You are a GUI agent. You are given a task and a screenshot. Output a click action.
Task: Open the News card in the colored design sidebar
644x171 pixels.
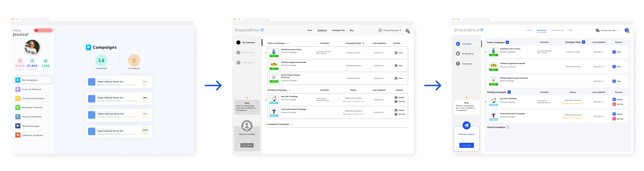[x=467, y=107]
